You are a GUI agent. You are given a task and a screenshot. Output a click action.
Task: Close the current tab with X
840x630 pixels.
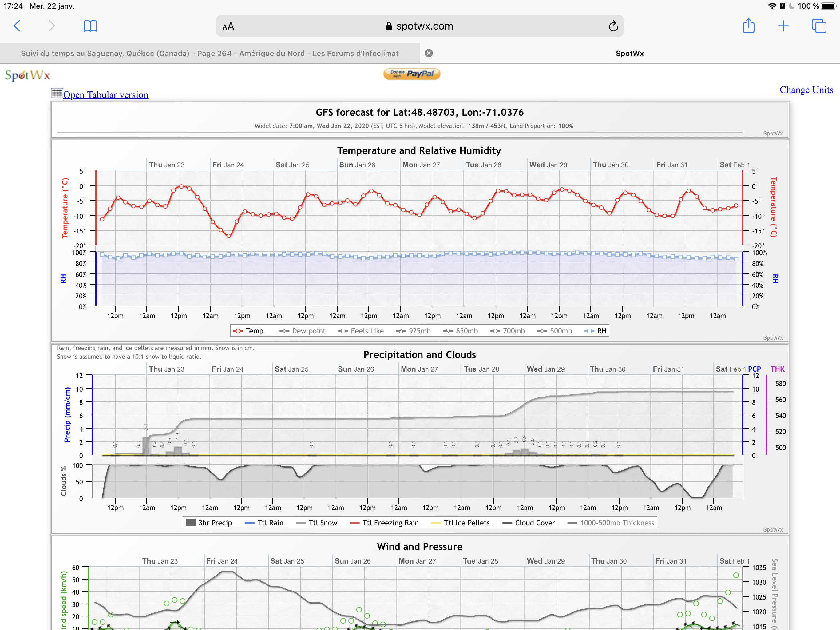click(x=429, y=53)
